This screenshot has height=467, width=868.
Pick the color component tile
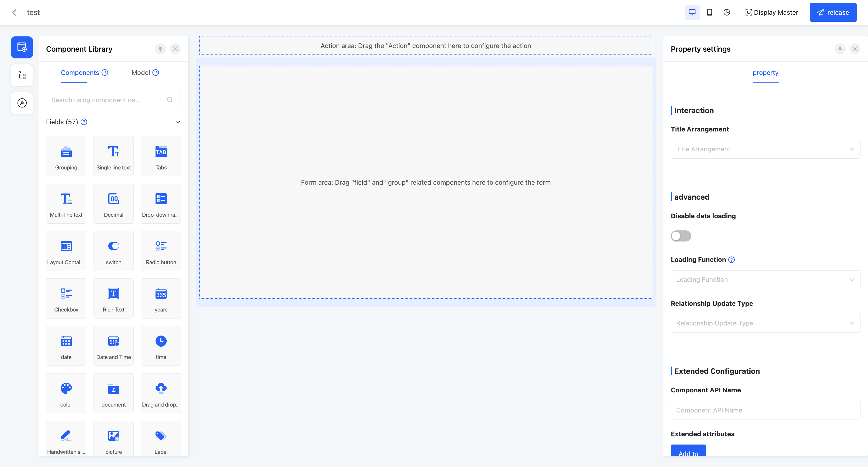[66, 393]
